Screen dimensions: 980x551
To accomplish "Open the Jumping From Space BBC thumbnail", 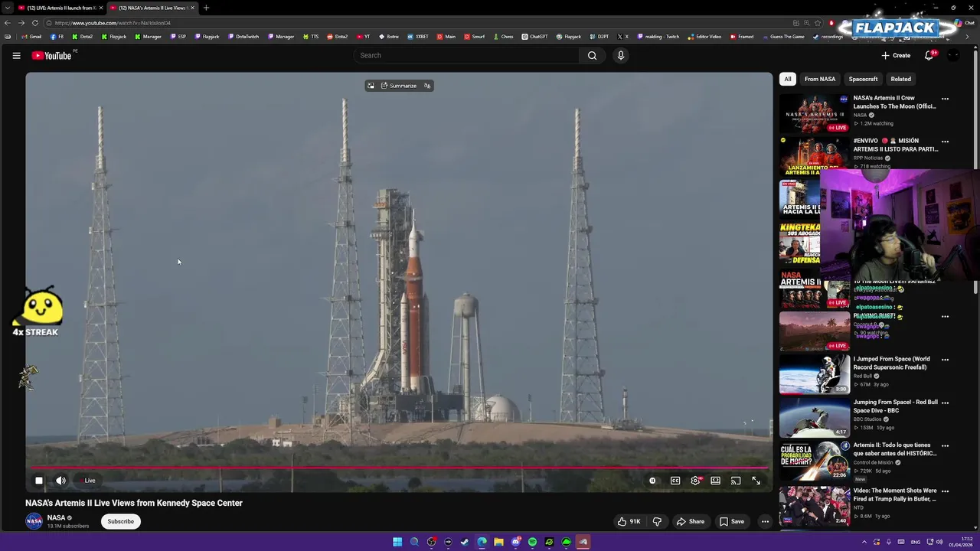I will pos(814,417).
